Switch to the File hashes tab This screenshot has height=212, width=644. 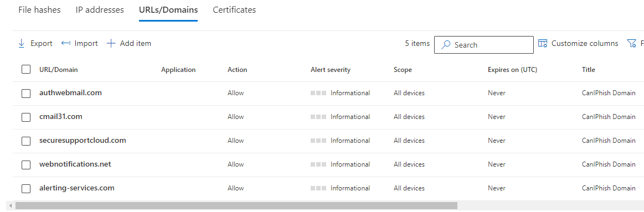(x=39, y=10)
